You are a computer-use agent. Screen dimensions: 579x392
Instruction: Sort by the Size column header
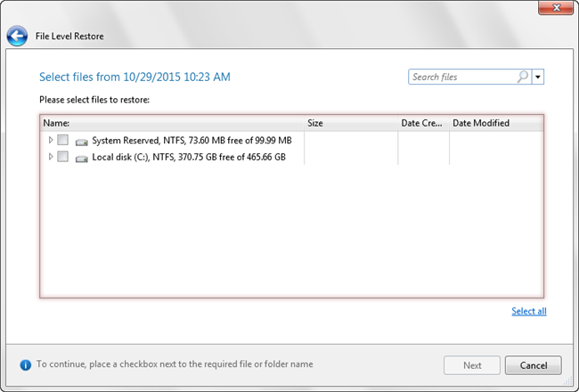coord(349,123)
